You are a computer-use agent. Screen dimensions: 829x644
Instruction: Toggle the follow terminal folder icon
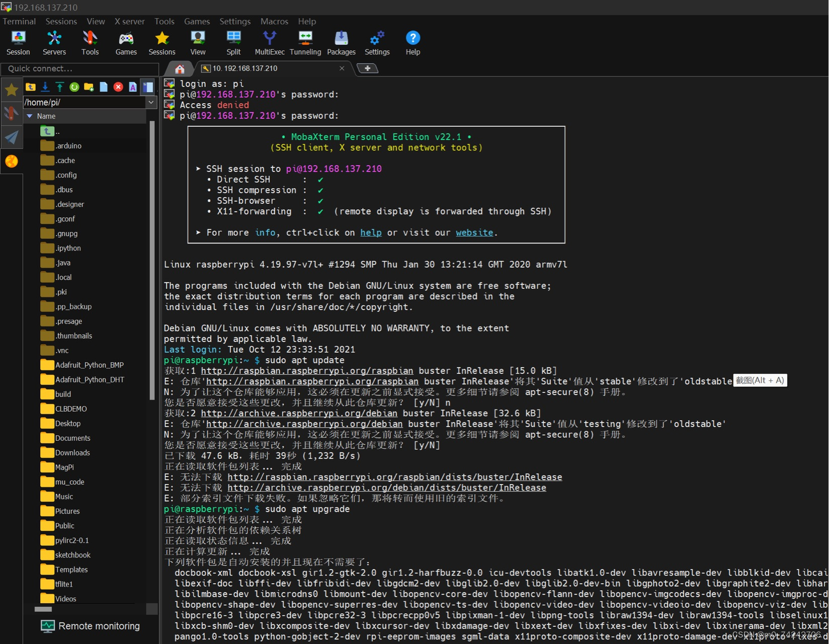[x=148, y=87]
